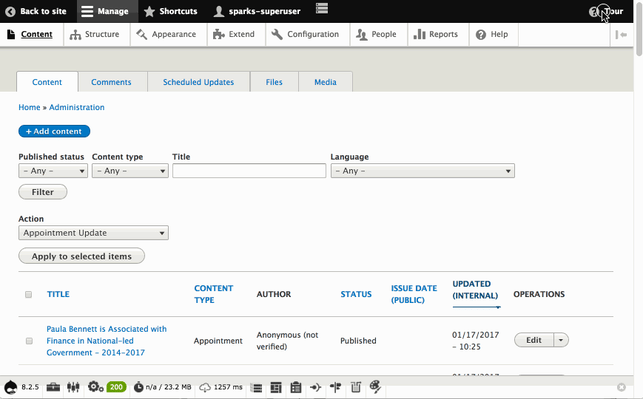
Task: Open the Action dropdown showing Appointment Update
Action: coord(93,233)
